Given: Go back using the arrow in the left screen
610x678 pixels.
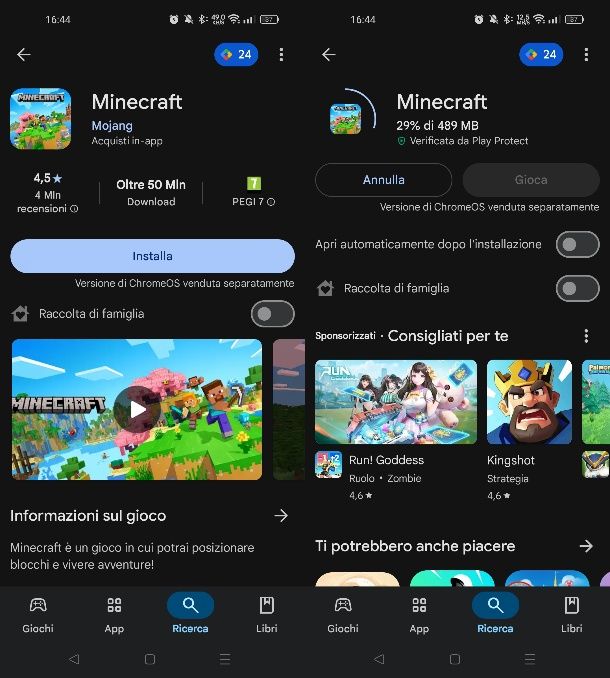Looking at the screenshot, I should click(24, 54).
